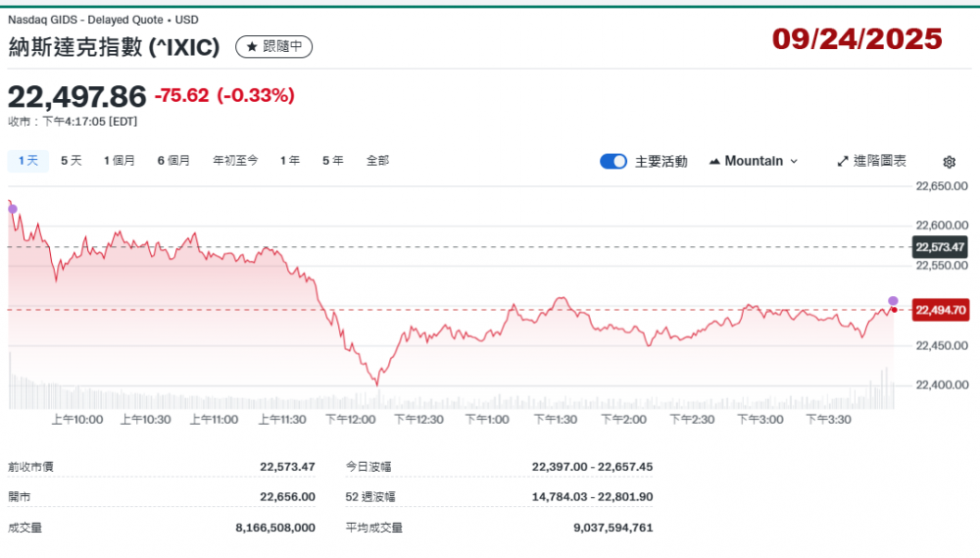Click the 22,573.47 previous close price label

[940, 247]
